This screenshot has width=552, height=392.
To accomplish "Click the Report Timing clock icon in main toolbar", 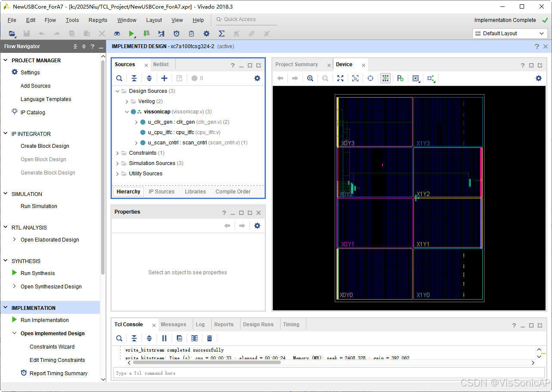I will pos(176,34).
